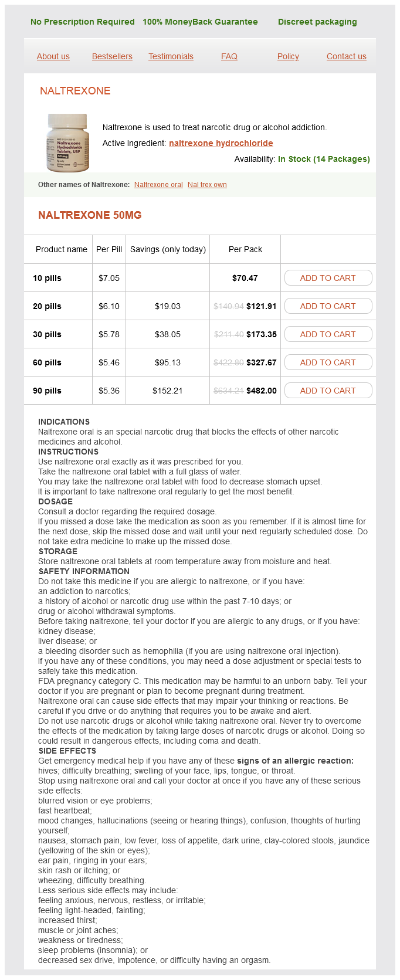The width and height of the screenshot is (400, 980).
Task: Add the 60 pills pack to cart
Action: point(328,362)
